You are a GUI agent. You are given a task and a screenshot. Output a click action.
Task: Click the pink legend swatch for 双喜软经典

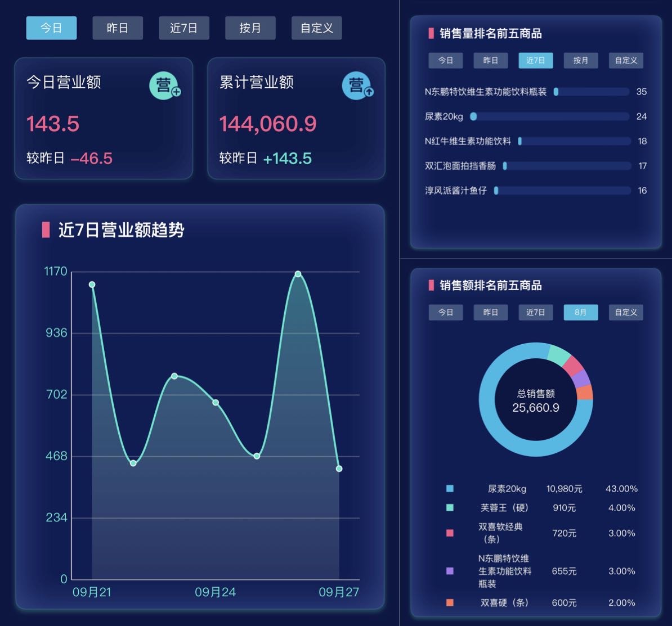[x=450, y=533]
